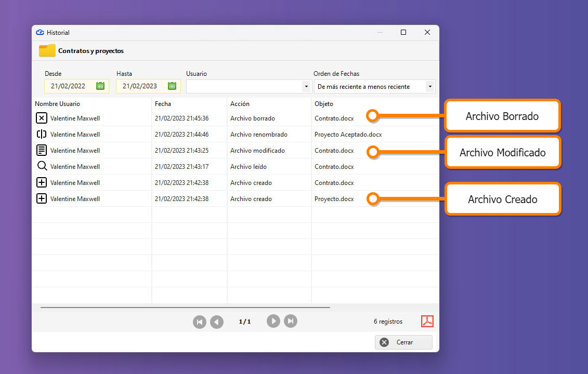
Task: Select the date 21/02/2023 21:45:36
Action: coord(181,118)
